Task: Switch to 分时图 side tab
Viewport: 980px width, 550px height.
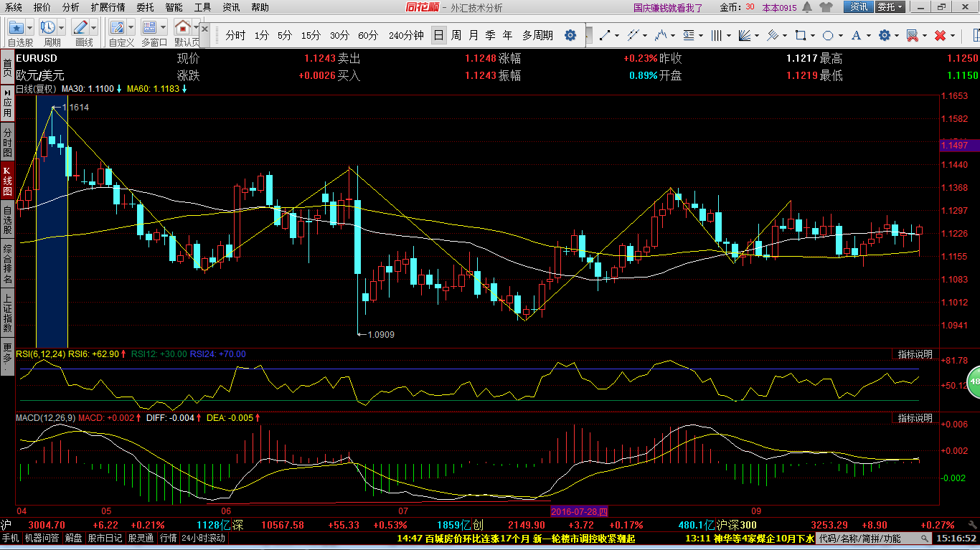Action: [7, 143]
